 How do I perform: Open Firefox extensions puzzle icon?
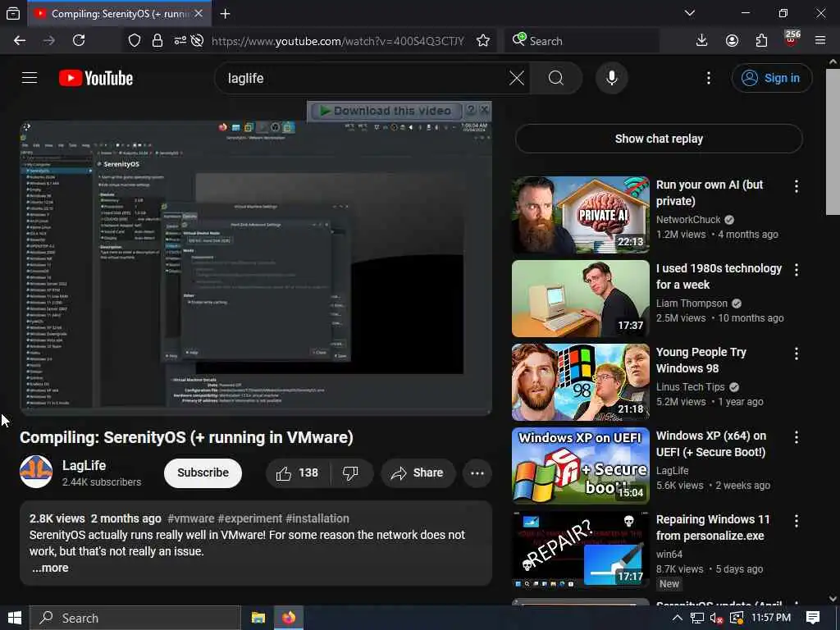point(761,41)
